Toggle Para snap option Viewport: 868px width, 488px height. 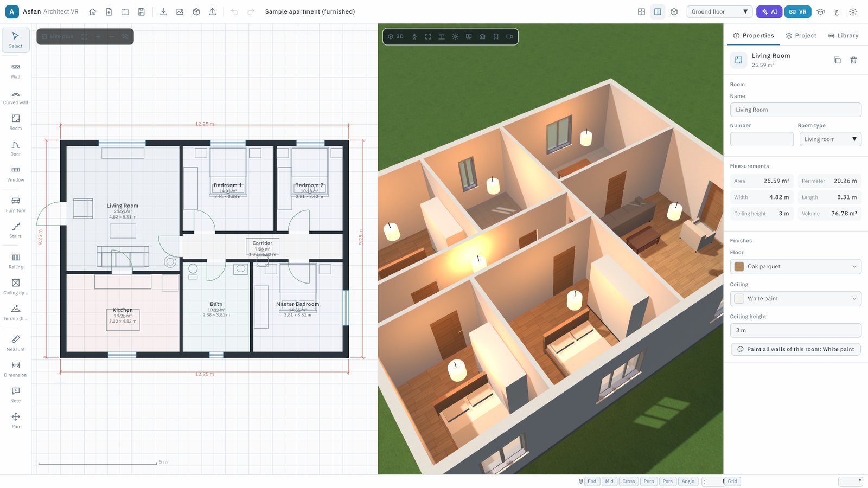coord(668,481)
